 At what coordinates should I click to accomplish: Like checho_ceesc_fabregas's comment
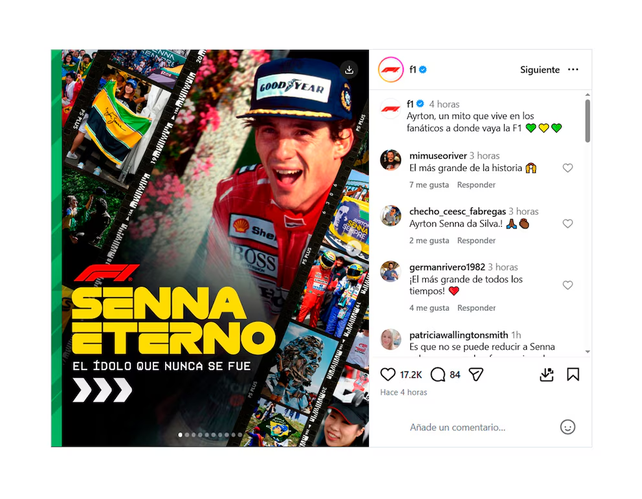pos(567,224)
